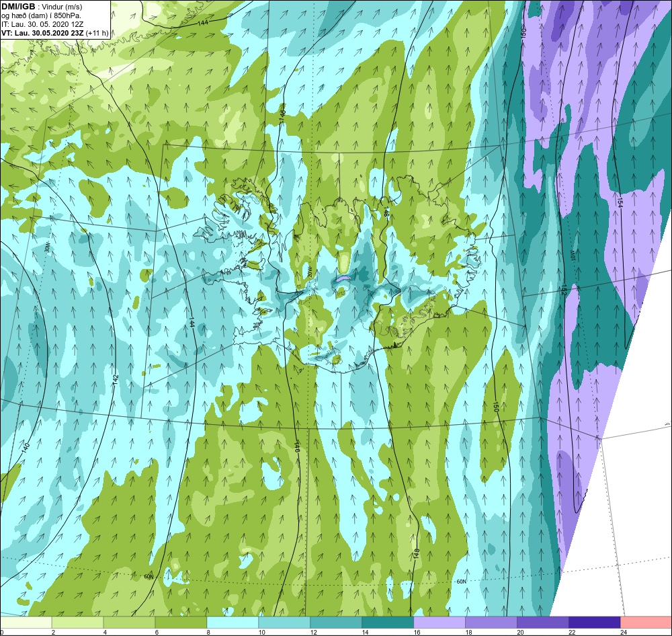672x636 pixels.
Task: Click the legend tick label '20'
Action: coord(520,632)
